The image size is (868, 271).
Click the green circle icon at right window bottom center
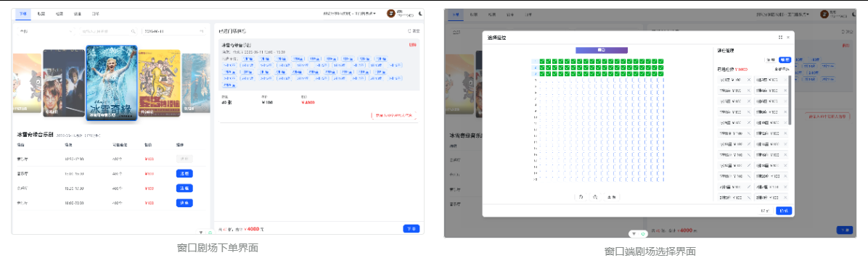(x=642, y=234)
